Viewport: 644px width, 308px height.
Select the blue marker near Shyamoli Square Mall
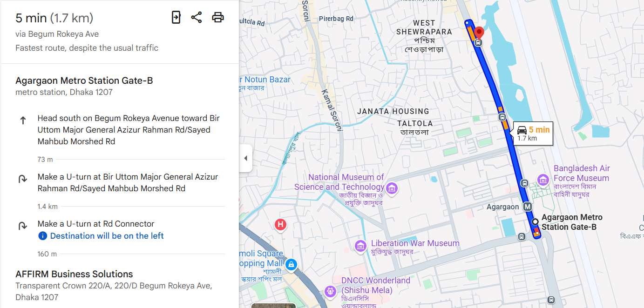tap(291, 264)
